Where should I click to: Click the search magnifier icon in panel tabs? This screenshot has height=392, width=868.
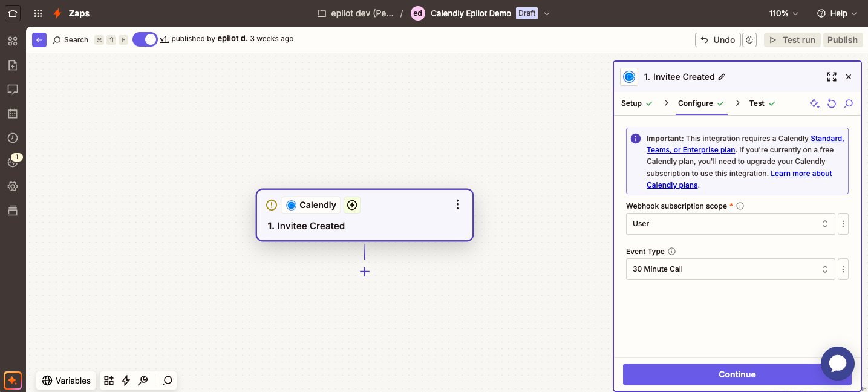coord(849,103)
